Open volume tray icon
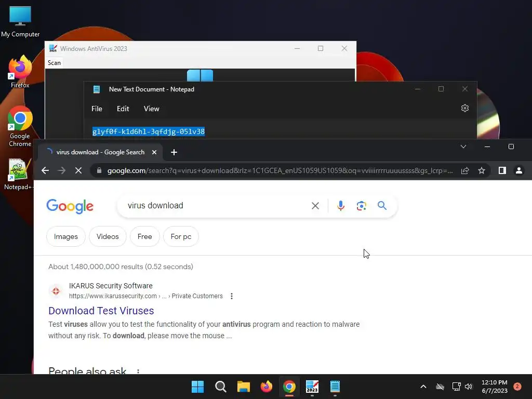This screenshot has height=399, width=532. pyautogui.click(x=469, y=387)
